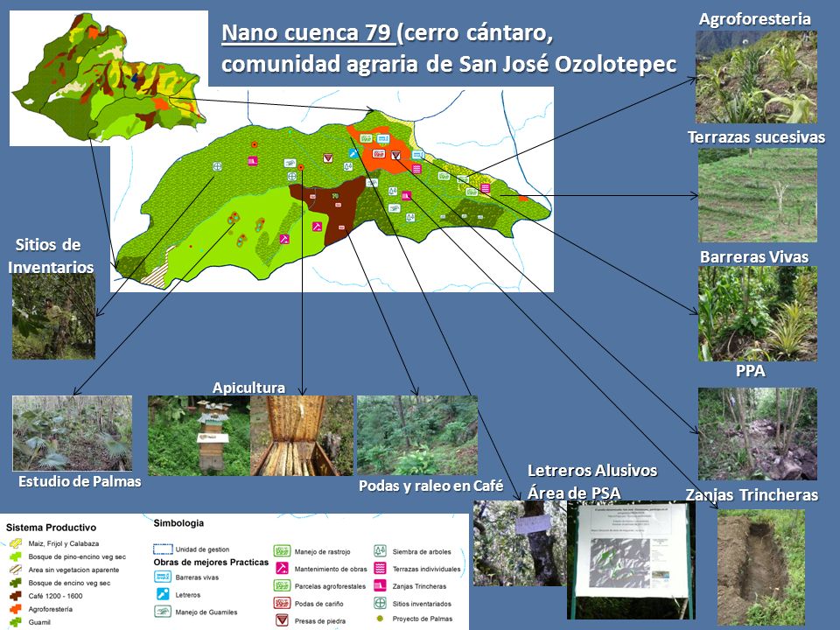Viewport: 840px width, 630px height.
Task: Click 'Obras de mejores Practicas' heading
Action: [211, 562]
